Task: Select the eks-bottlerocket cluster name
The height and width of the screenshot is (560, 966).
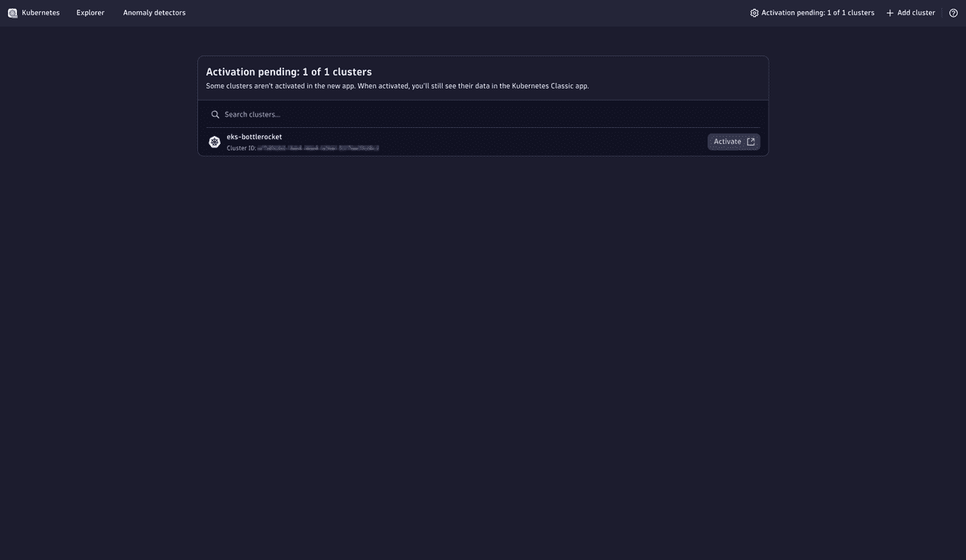Action: pos(254,137)
